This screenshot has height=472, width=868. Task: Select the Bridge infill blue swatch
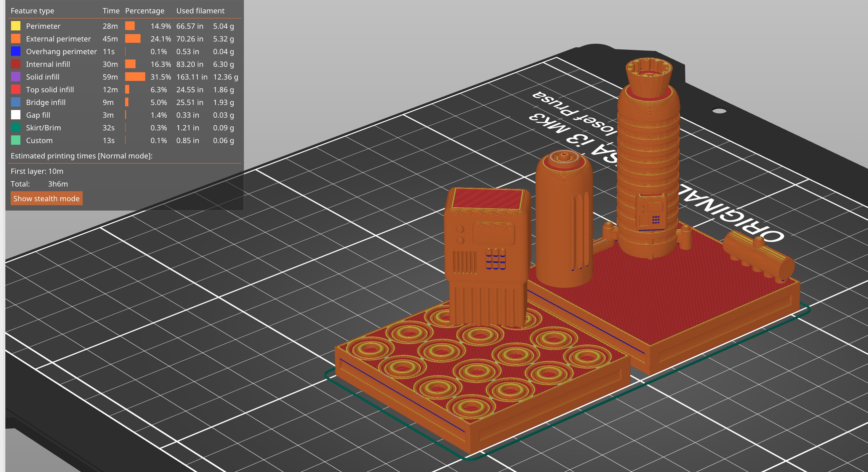point(15,102)
